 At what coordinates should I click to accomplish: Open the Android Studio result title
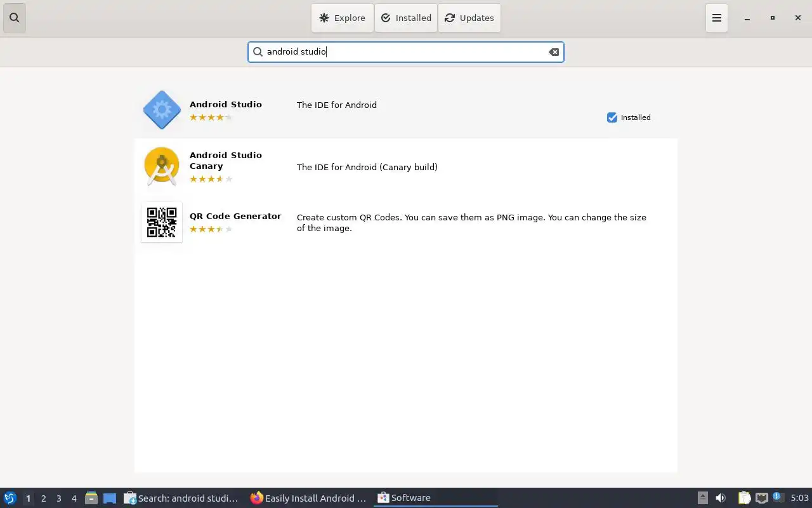point(226,104)
